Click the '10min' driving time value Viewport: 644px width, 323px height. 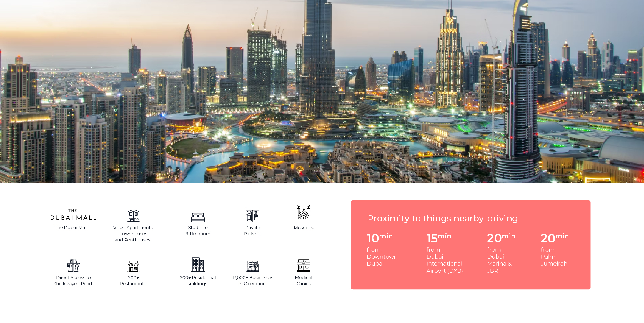tap(380, 238)
